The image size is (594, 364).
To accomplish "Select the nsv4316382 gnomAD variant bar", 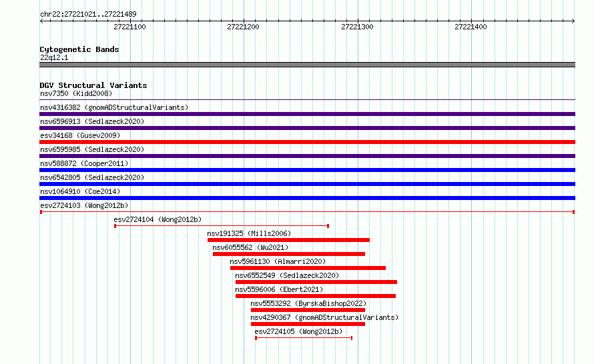I will [x=307, y=114].
